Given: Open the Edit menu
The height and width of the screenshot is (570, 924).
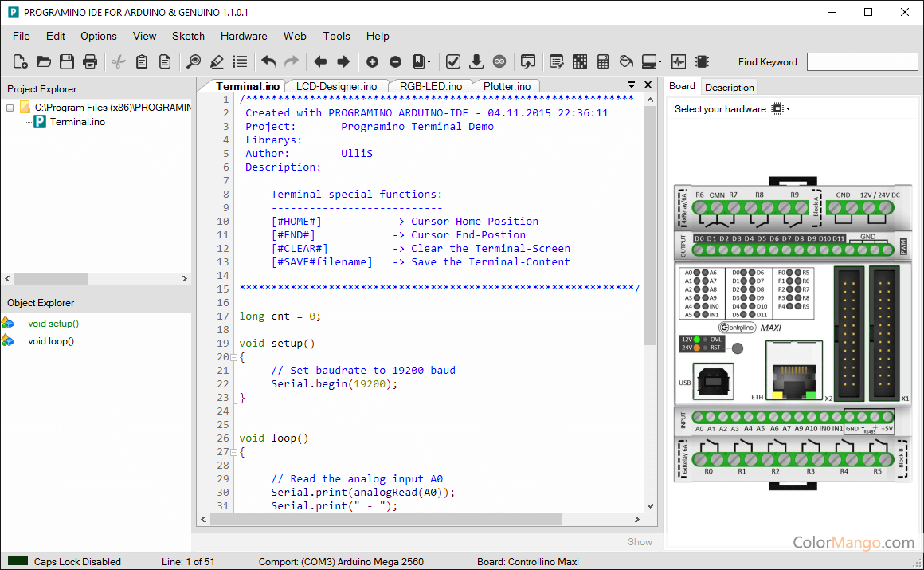Looking at the screenshot, I should point(56,36).
